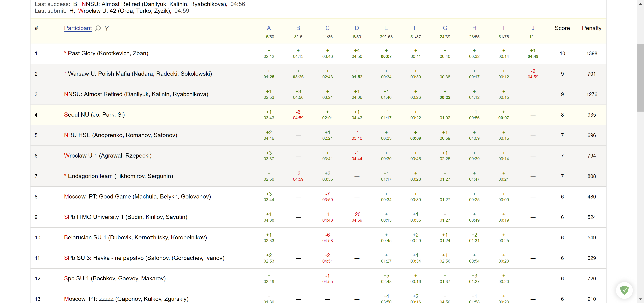The width and height of the screenshot is (644, 303).
Task: Click the # rank column header
Action: click(x=36, y=28)
